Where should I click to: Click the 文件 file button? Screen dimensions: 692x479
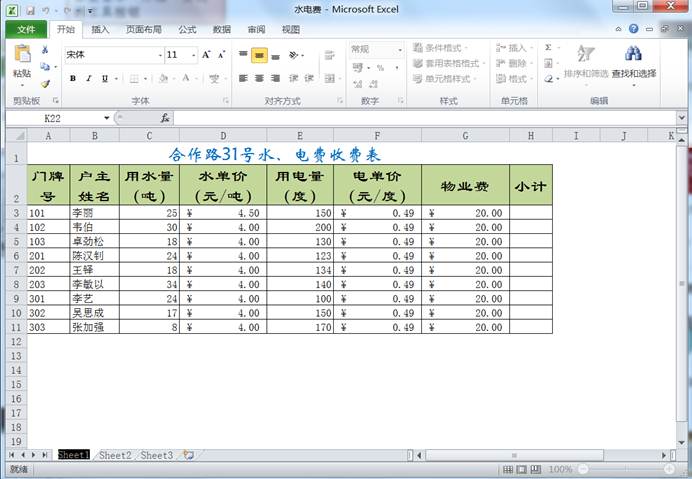[26, 30]
